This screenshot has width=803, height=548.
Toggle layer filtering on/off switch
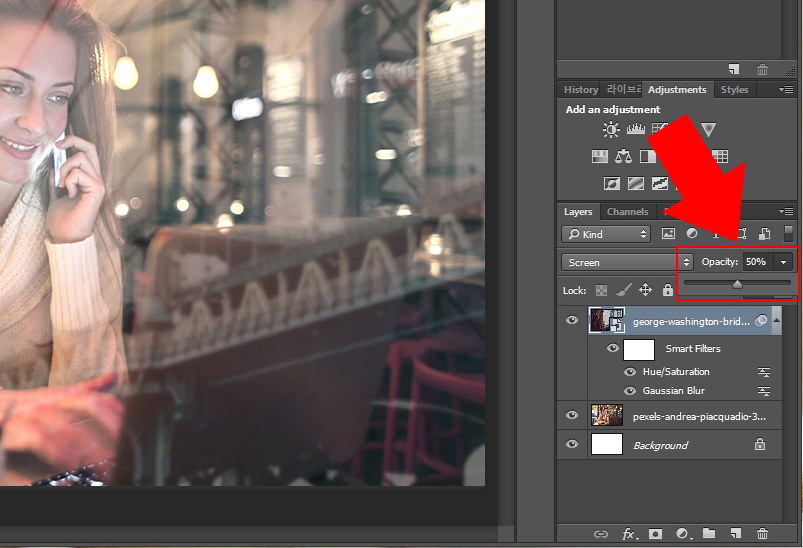pyautogui.click(x=788, y=234)
